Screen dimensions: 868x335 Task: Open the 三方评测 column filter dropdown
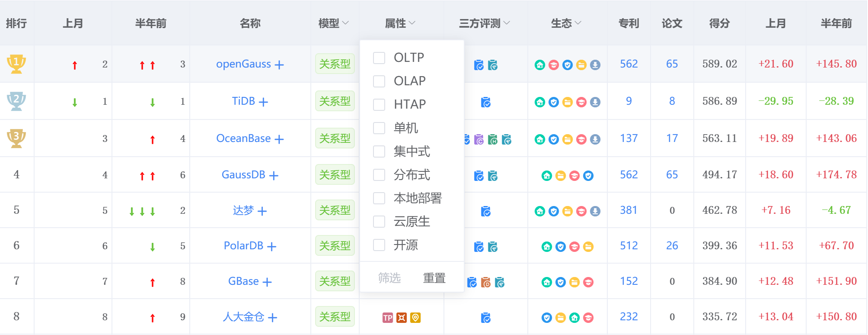[507, 23]
